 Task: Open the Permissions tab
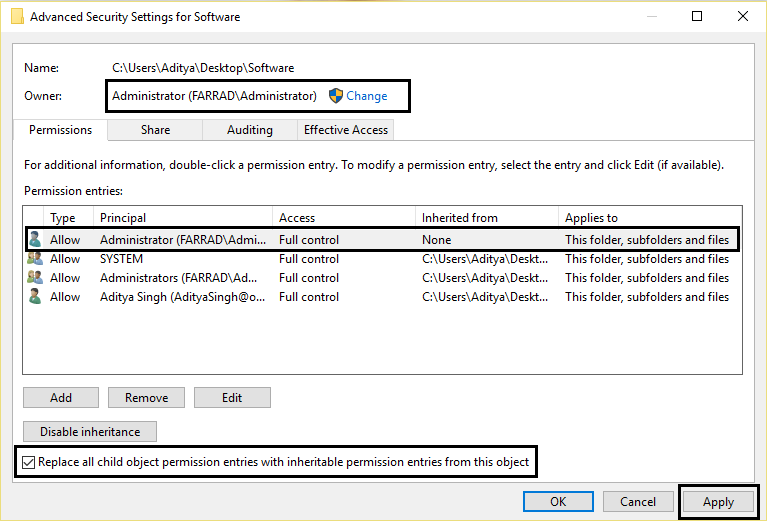pyautogui.click(x=60, y=130)
